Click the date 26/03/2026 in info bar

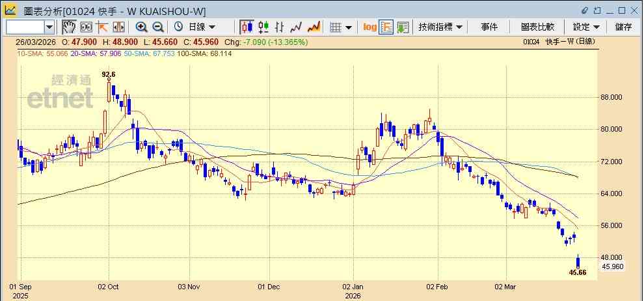pos(37,42)
